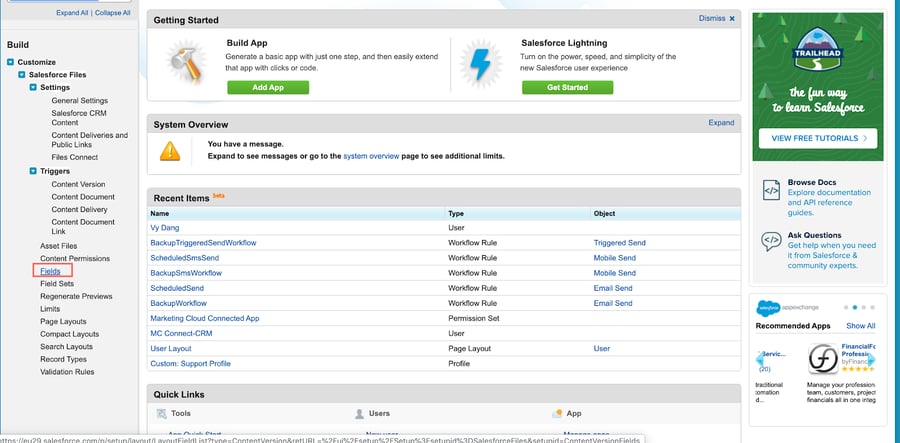Collapse the Settings tree node
The height and width of the screenshot is (443, 900).
coord(33,87)
